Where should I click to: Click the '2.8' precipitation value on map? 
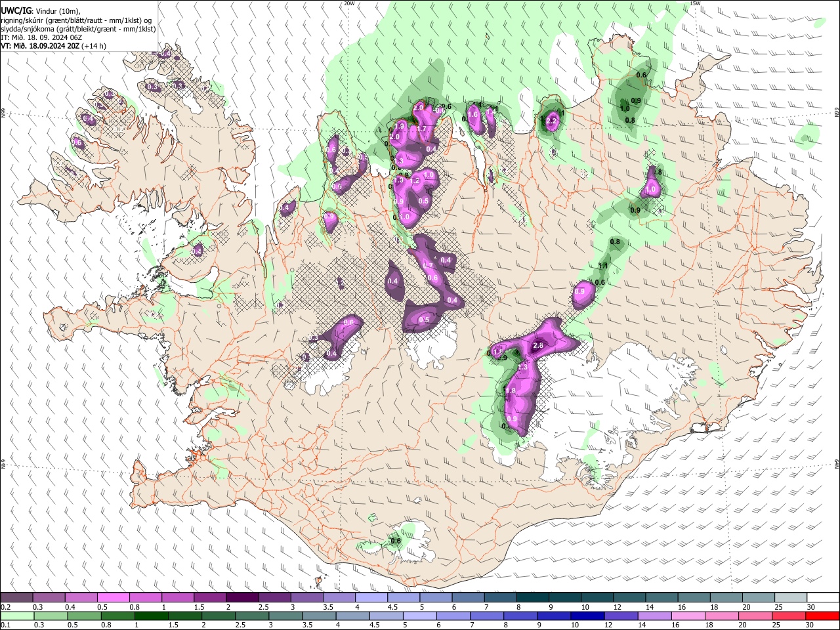tap(538, 345)
